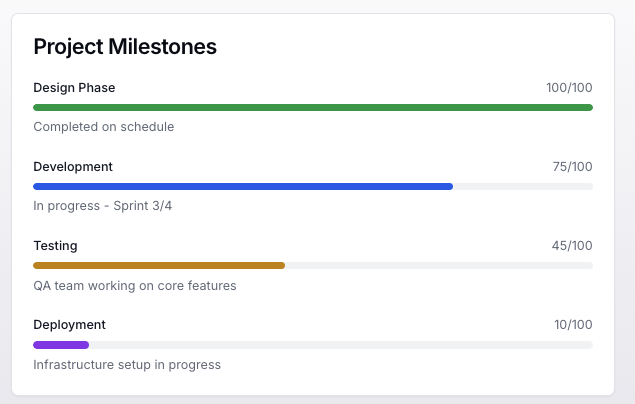Click the unfilled part of the Testing bar
This screenshot has width=635, height=404.
coord(438,265)
